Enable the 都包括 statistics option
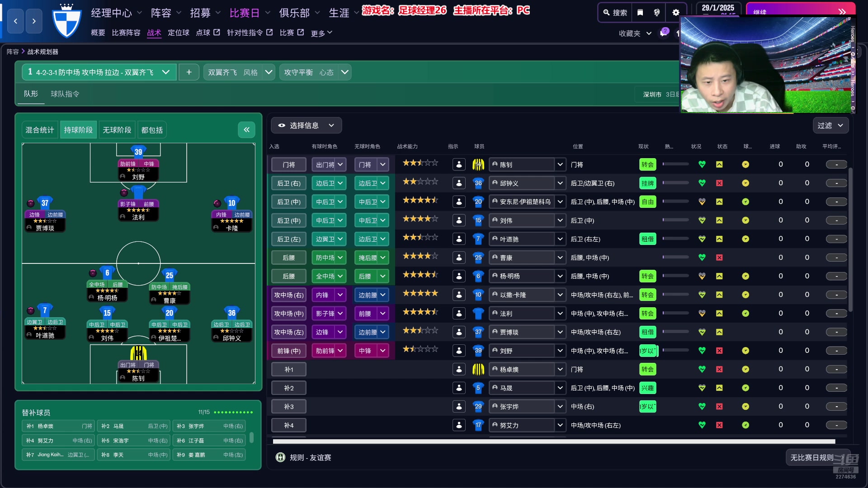Screen dimensions: 868x488 [x=151, y=130]
